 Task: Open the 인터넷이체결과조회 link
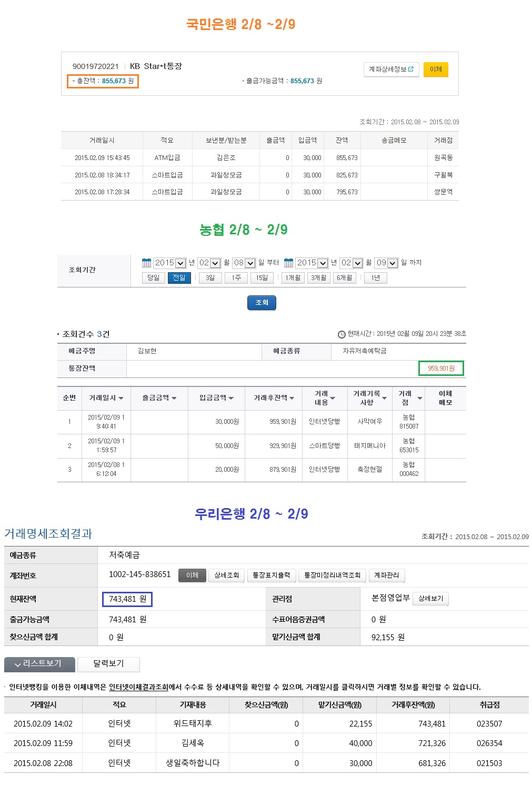pyautogui.click(x=138, y=687)
